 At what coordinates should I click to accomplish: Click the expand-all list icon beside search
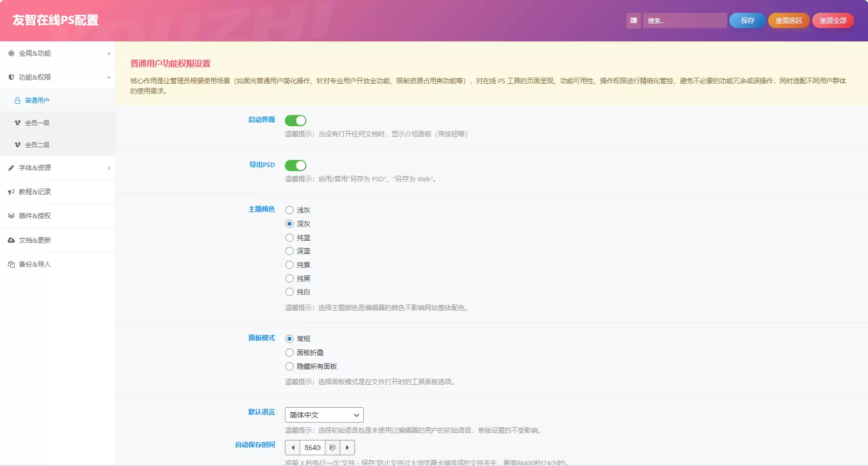click(x=633, y=20)
